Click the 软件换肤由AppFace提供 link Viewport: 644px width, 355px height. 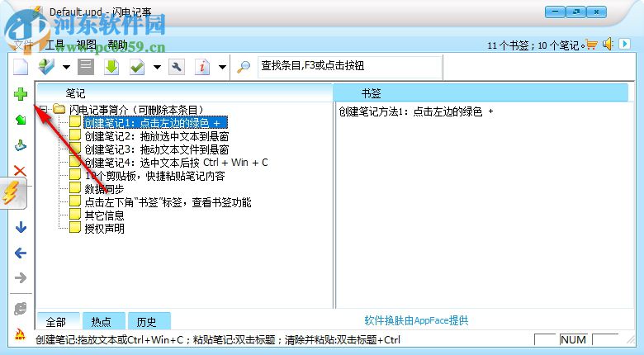(416, 320)
